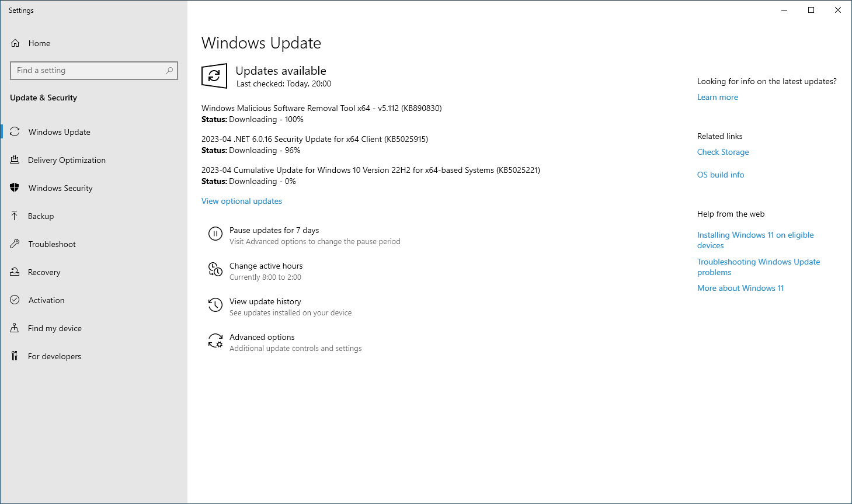Click the Recovery icon

pos(15,272)
